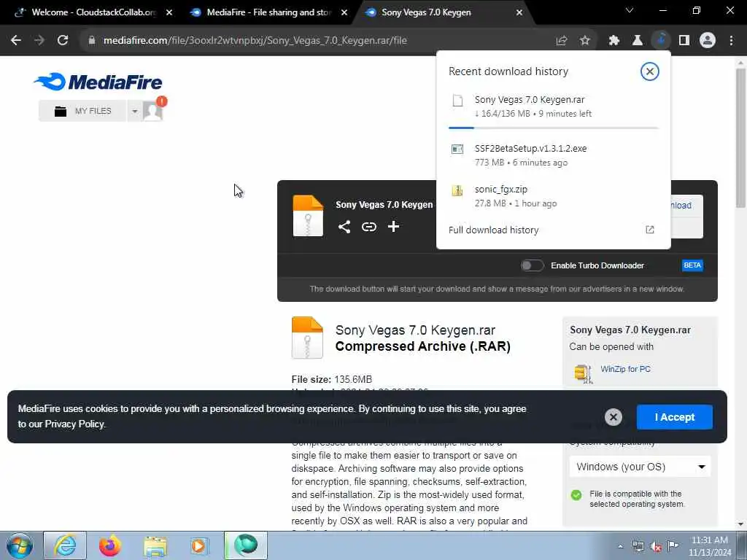
Task: Click the site lock icon in address bar
Action: (x=92, y=41)
